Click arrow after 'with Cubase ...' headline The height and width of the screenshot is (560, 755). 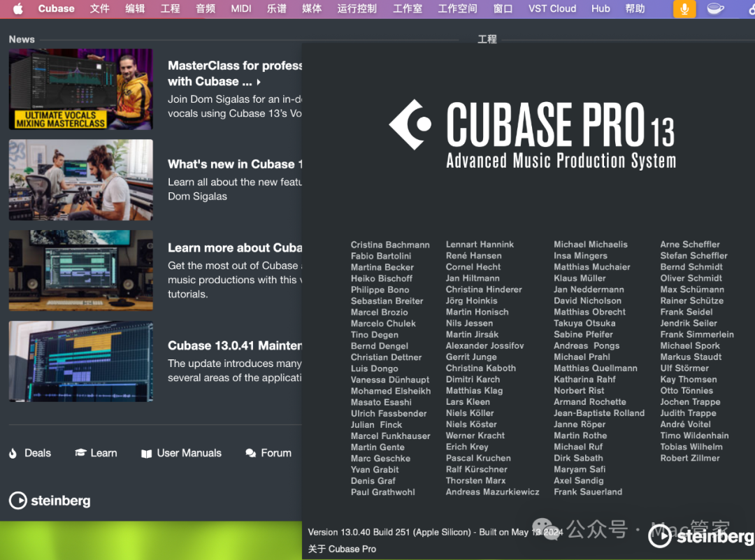point(259,82)
